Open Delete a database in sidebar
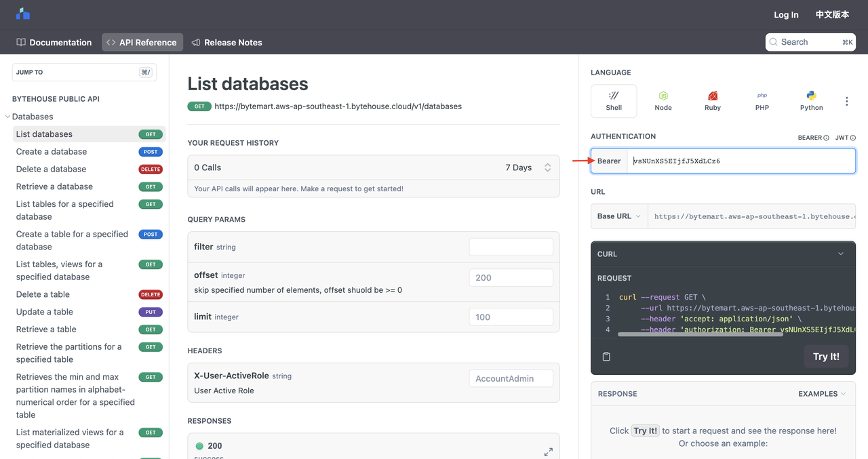 (88, 169)
